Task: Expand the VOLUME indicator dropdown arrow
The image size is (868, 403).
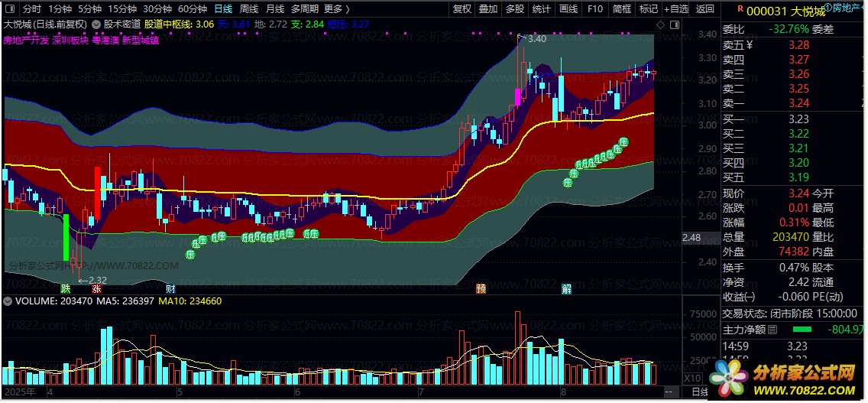Action: point(7,301)
